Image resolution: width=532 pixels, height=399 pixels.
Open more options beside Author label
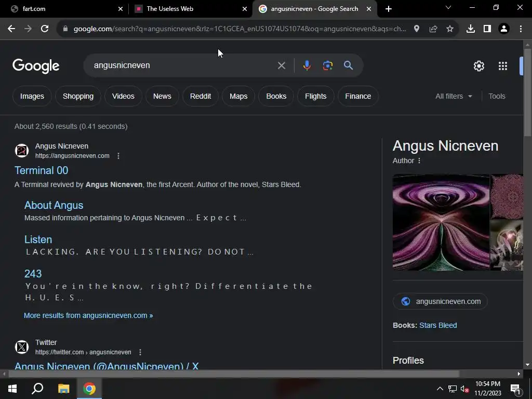tap(419, 161)
